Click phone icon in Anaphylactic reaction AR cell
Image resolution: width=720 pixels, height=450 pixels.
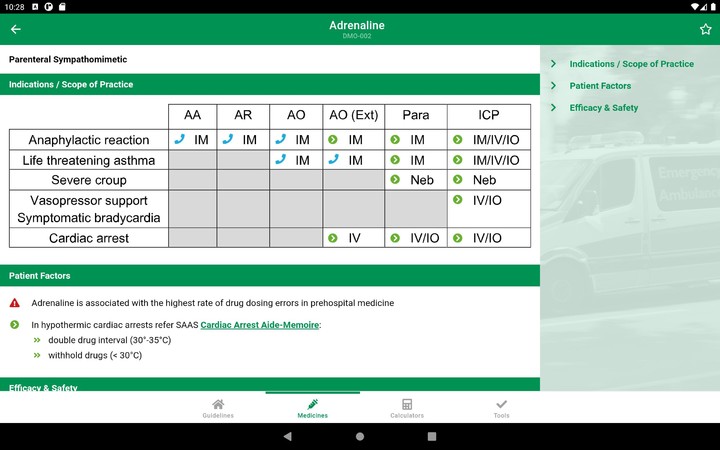click(x=228, y=139)
